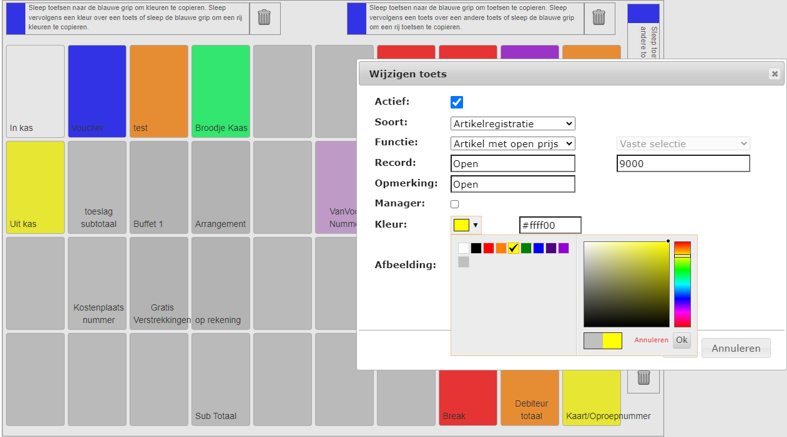787x437 pixels.
Task: Select the Buffet 1 key
Action: point(159,187)
